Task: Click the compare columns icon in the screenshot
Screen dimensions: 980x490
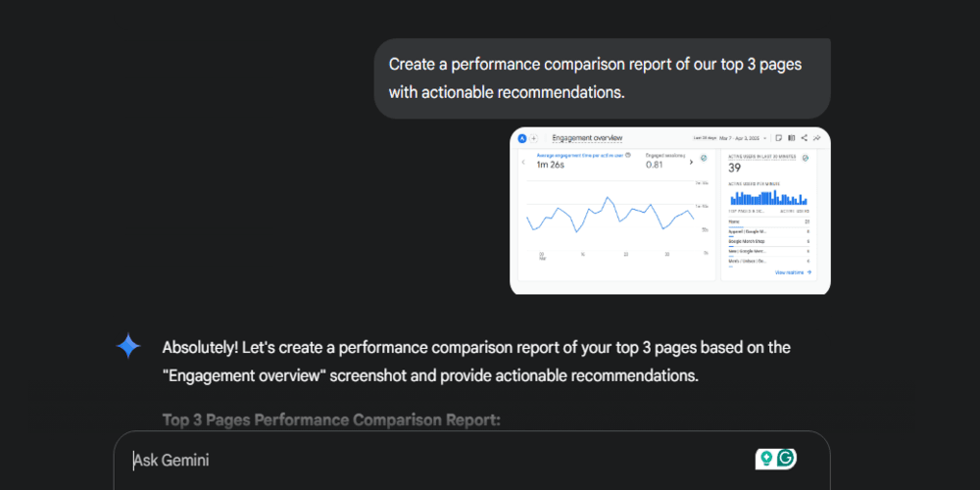Action: (790, 138)
